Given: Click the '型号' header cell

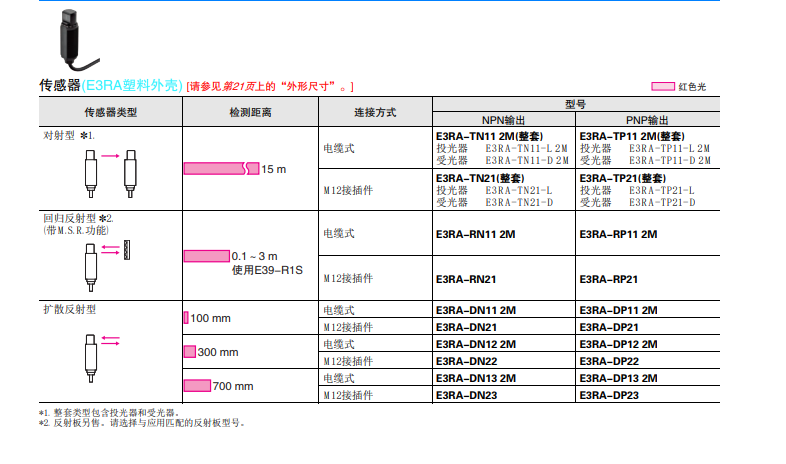Looking at the screenshot, I should (x=576, y=104).
